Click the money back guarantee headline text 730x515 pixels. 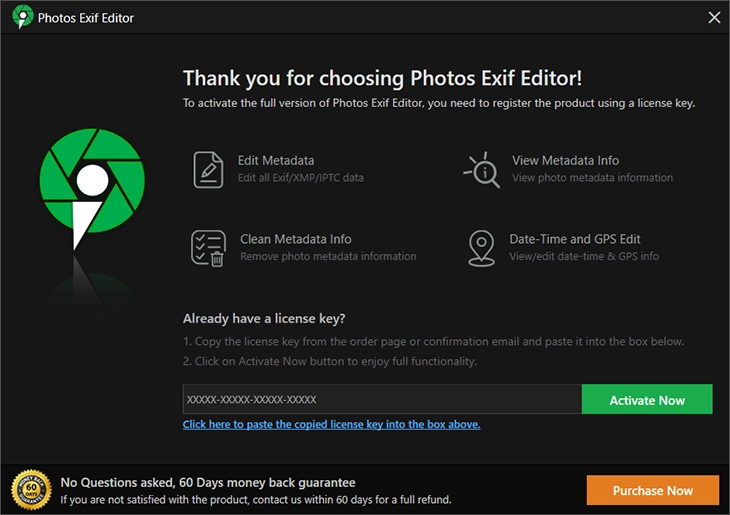(208, 482)
